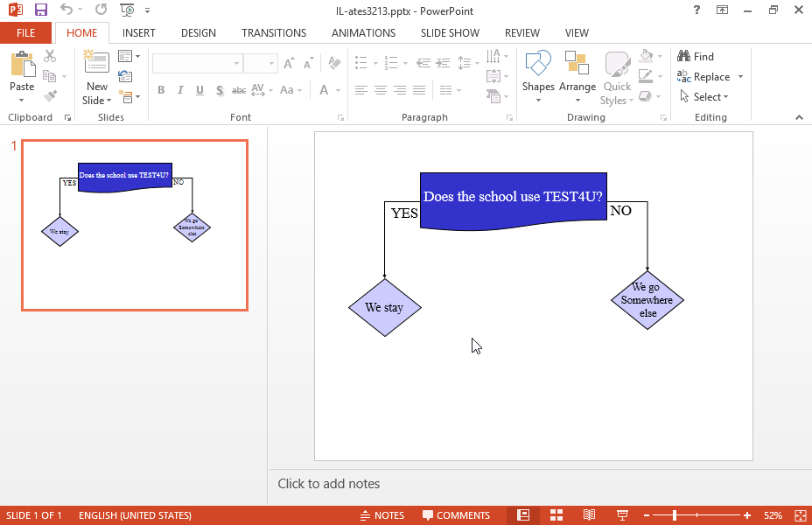The image size is (812, 525).
Task: Toggle bulleted list
Action: pos(361,63)
